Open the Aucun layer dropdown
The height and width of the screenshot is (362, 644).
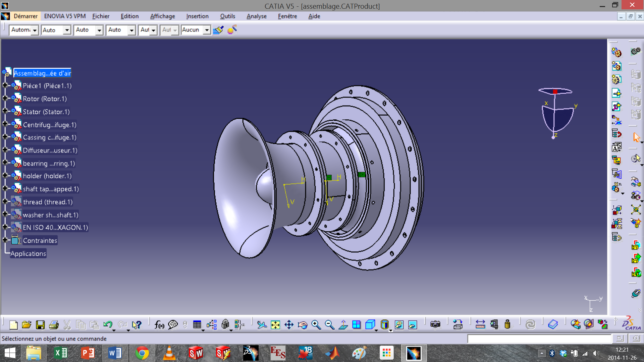coord(207,30)
